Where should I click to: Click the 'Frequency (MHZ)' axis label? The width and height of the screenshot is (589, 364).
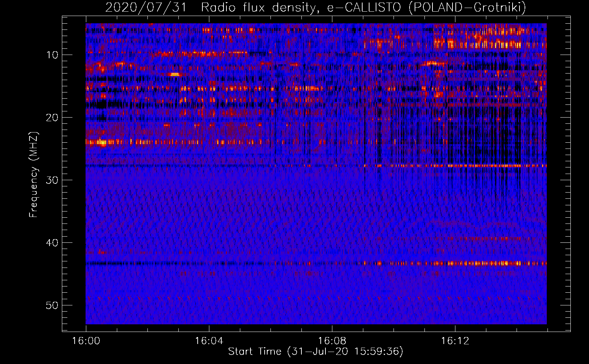(33, 175)
